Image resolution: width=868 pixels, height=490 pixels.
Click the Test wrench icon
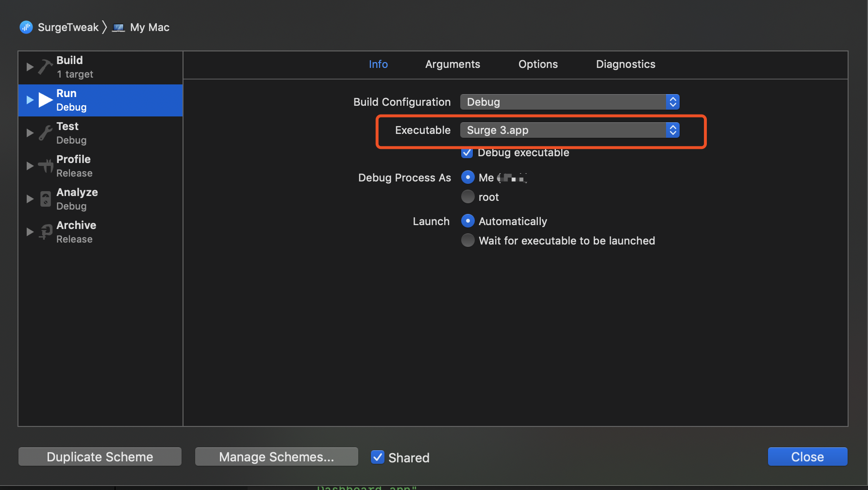(x=45, y=133)
